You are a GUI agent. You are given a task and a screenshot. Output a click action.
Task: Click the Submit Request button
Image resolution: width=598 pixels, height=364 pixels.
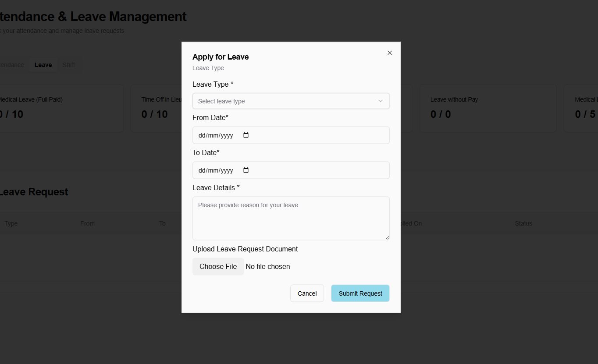tap(360, 293)
